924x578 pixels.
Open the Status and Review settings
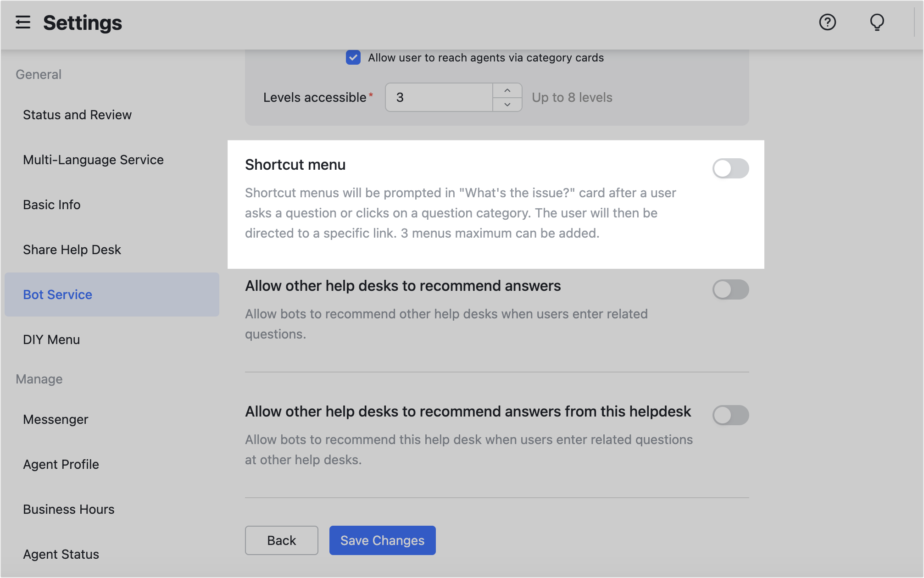[77, 115]
